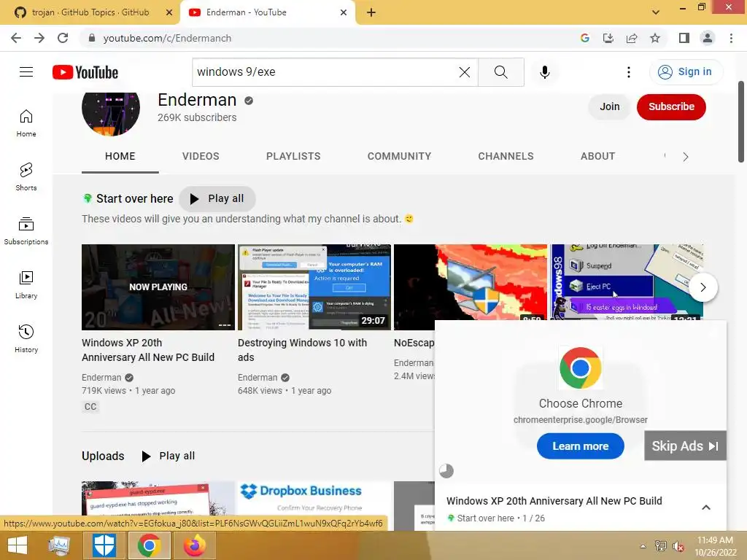Open Library in sidebar
The height and width of the screenshot is (560, 747).
[x=26, y=285]
